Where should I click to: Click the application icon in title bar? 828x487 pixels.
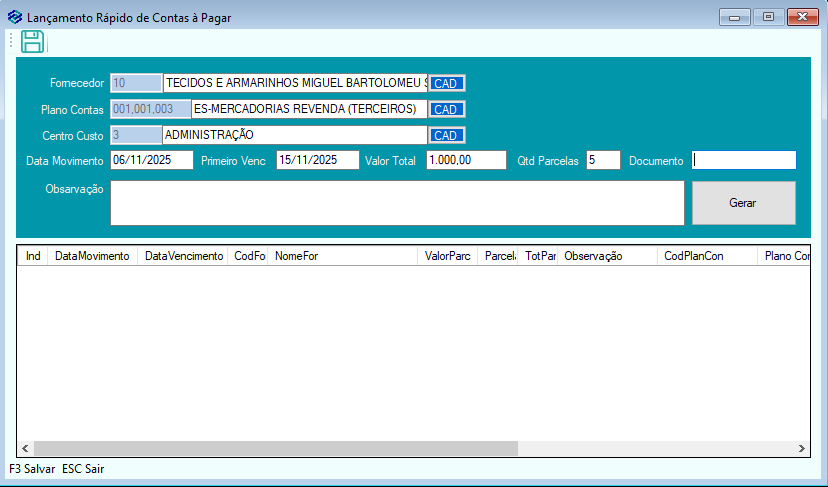14,18
